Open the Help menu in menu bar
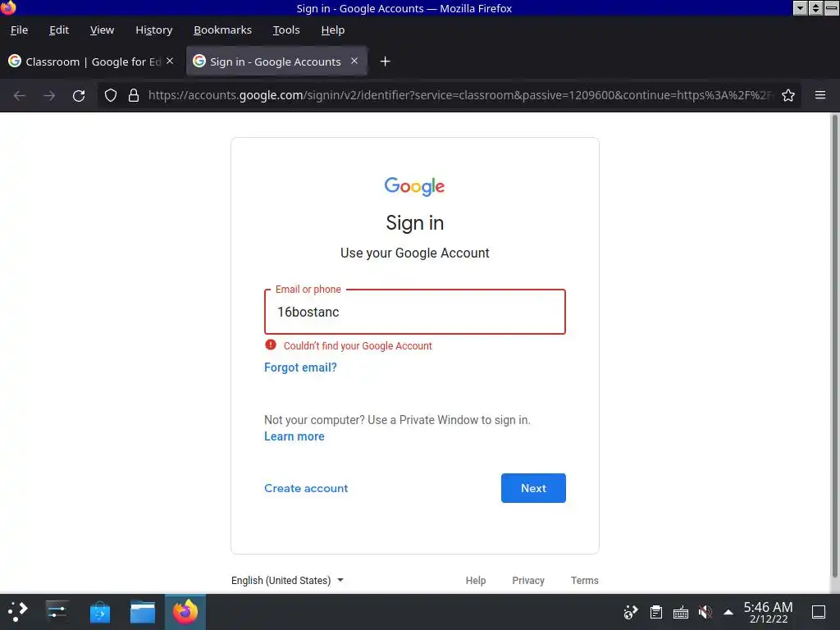This screenshot has height=630, width=840. coord(333,30)
